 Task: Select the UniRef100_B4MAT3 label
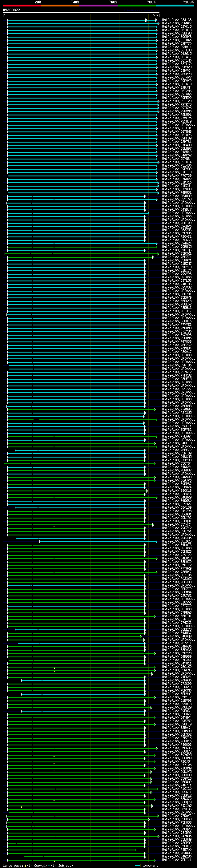click(x=177, y=545)
